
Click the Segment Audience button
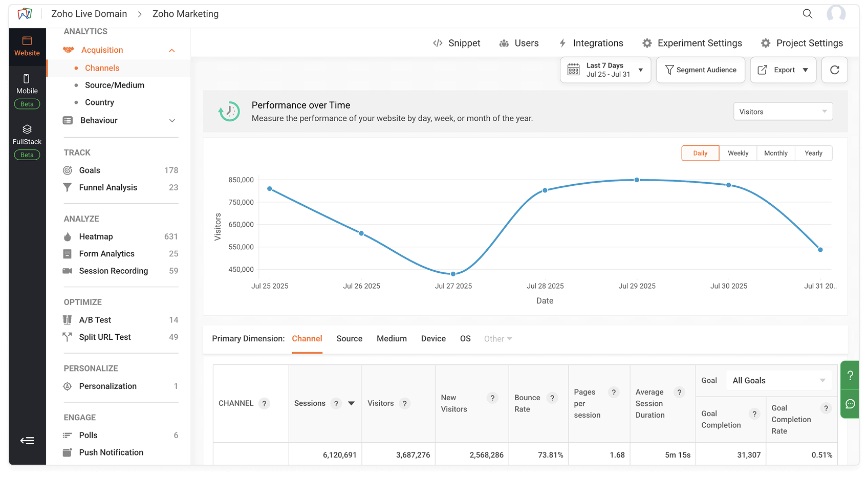[x=700, y=70]
